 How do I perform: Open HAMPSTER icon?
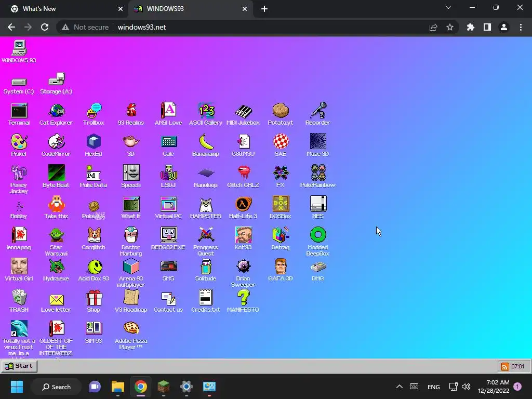click(x=206, y=208)
